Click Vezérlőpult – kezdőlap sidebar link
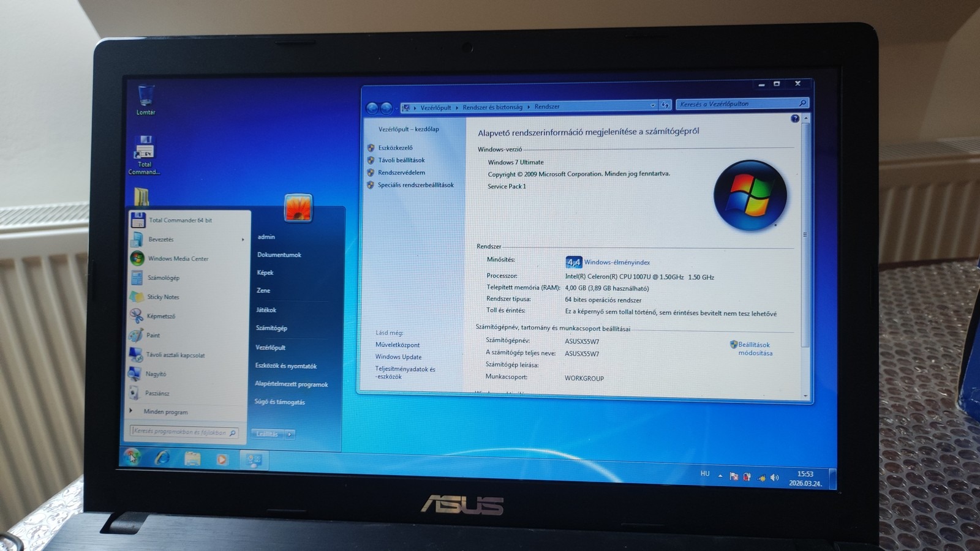Viewport: 980px width, 551px height. [409, 129]
